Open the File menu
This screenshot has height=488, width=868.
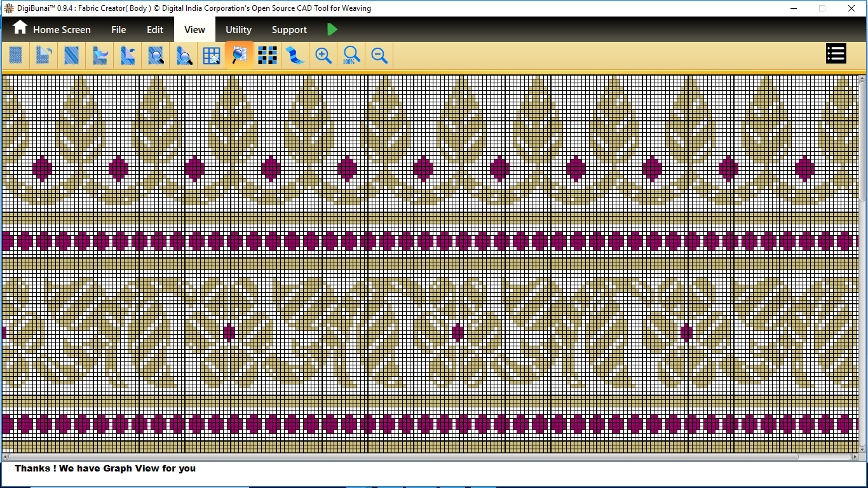[118, 30]
